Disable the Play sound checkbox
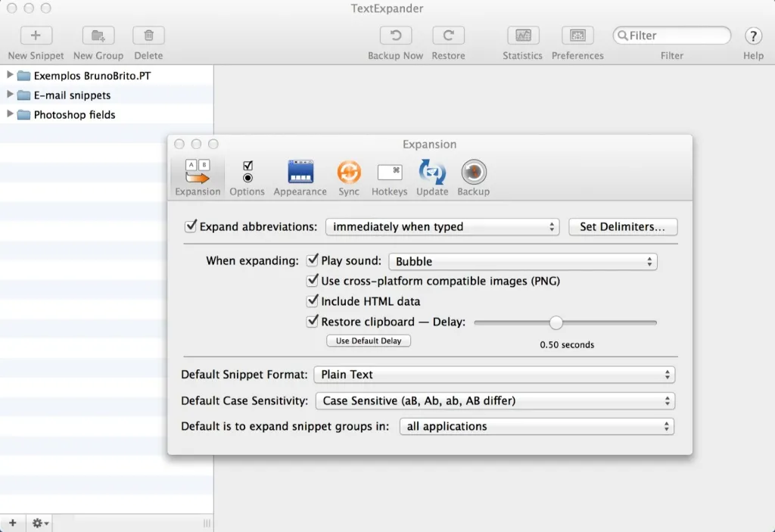This screenshot has height=532, width=775. (313, 260)
